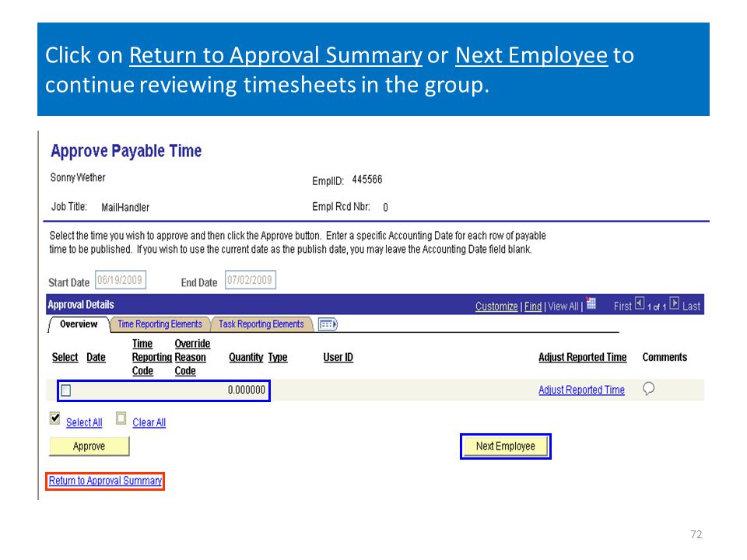Click the previous row arrow icon
The image size is (747, 560).
pyautogui.click(x=640, y=303)
